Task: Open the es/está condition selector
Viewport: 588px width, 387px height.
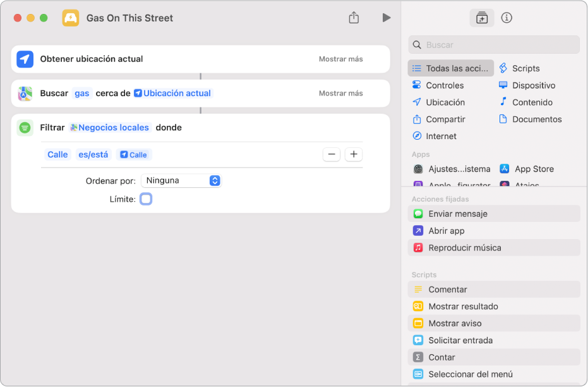Action: 93,155
